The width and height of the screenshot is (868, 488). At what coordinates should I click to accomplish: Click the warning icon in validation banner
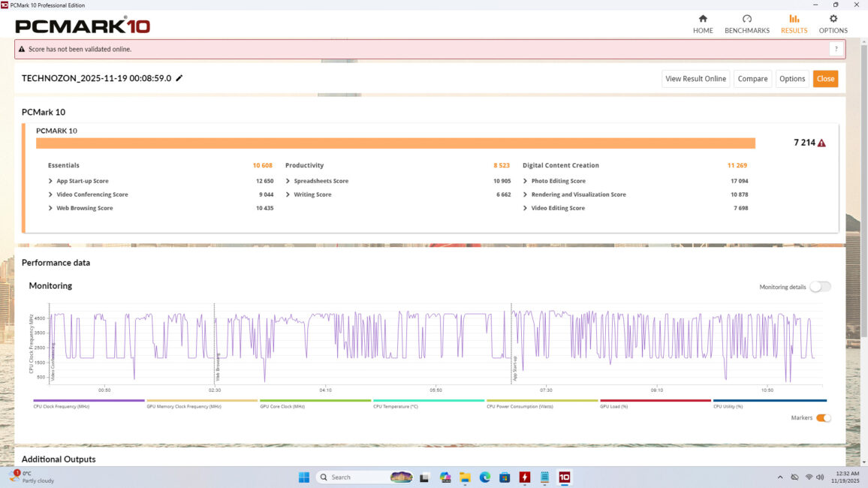[x=22, y=50]
